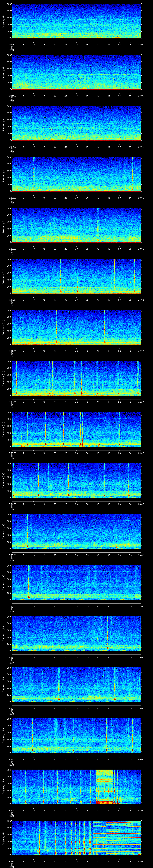Click the 40:00 end time label
Screen dimensions: 153x868
click(141, 759)
